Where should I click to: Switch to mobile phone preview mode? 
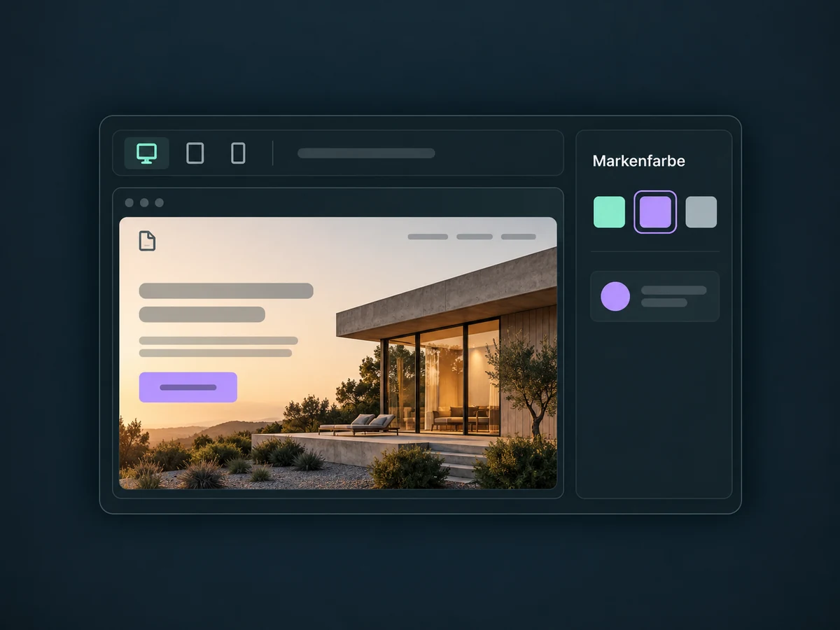tap(238, 153)
